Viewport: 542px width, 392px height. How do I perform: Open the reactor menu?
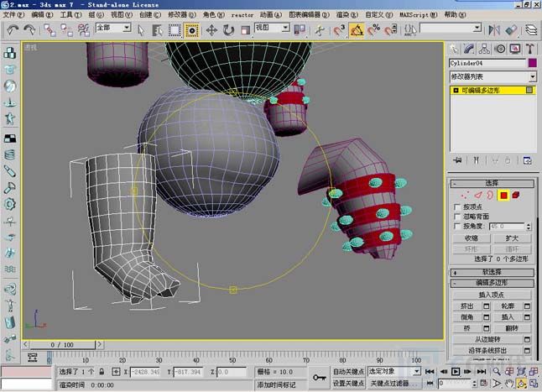(x=242, y=15)
